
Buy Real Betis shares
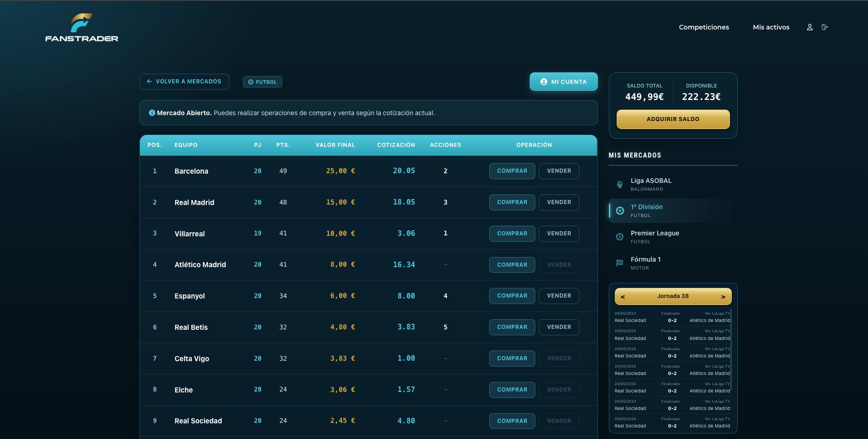tap(512, 327)
